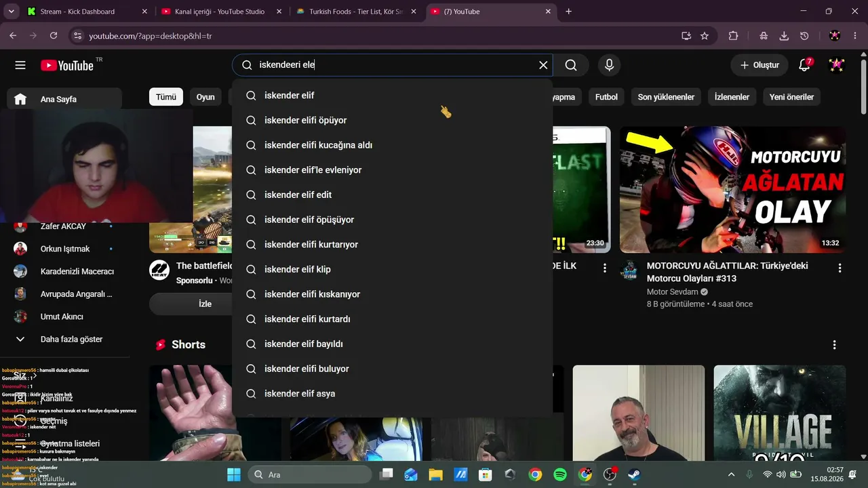The width and height of the screenshot is (868, 488).
Task: Open the Zafer AKCAY subscription
Action: (64, 226)
